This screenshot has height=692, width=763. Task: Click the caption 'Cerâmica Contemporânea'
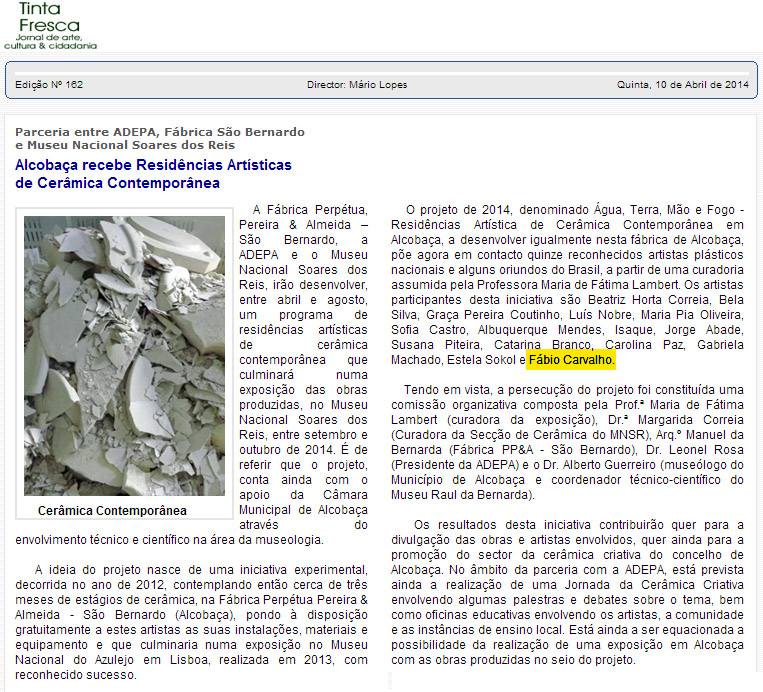112,510
